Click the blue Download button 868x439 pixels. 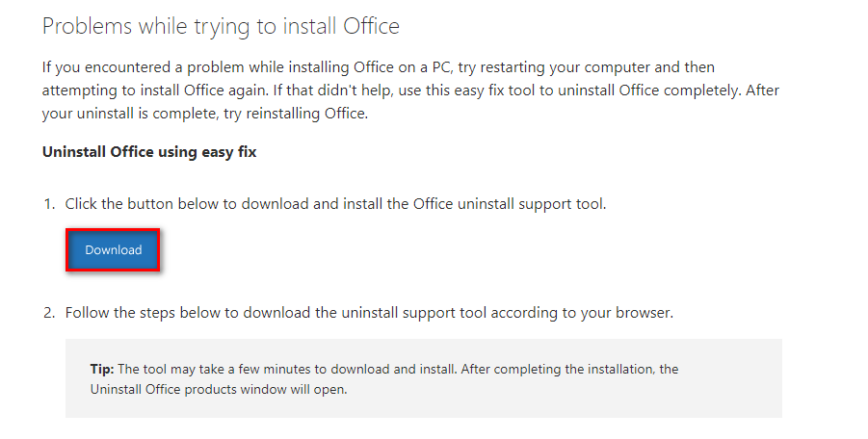click(x=113, y=250)
